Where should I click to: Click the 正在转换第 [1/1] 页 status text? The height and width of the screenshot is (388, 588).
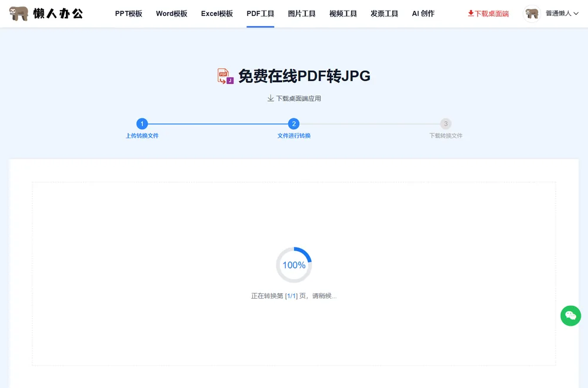pyautogui.click(x=293, y=296)
